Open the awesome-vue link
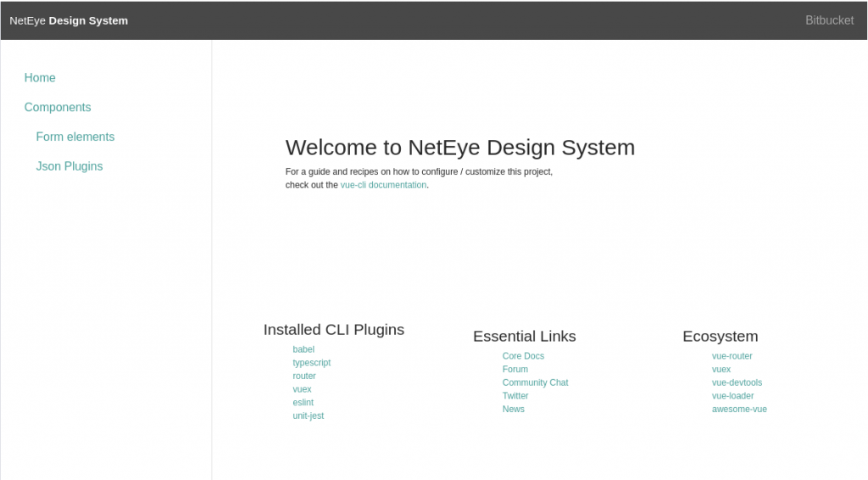The image size is (868, 480). [739, 409]
